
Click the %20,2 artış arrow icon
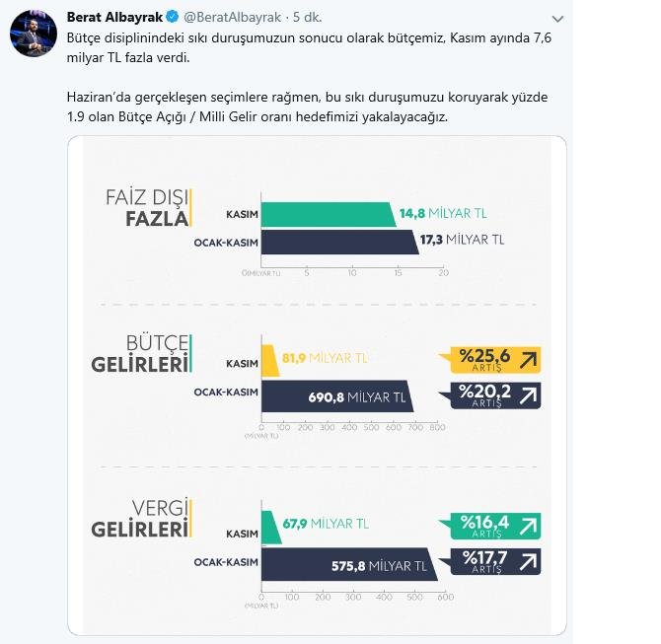[528, 395]
